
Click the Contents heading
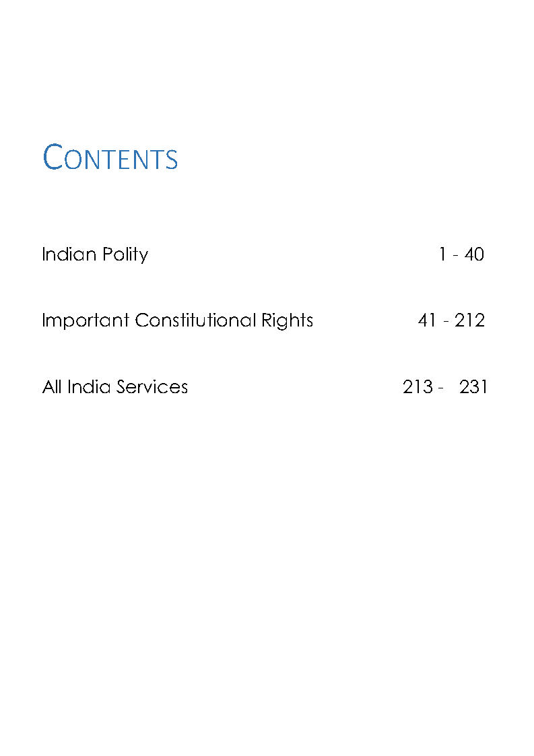tap(110, 158)
